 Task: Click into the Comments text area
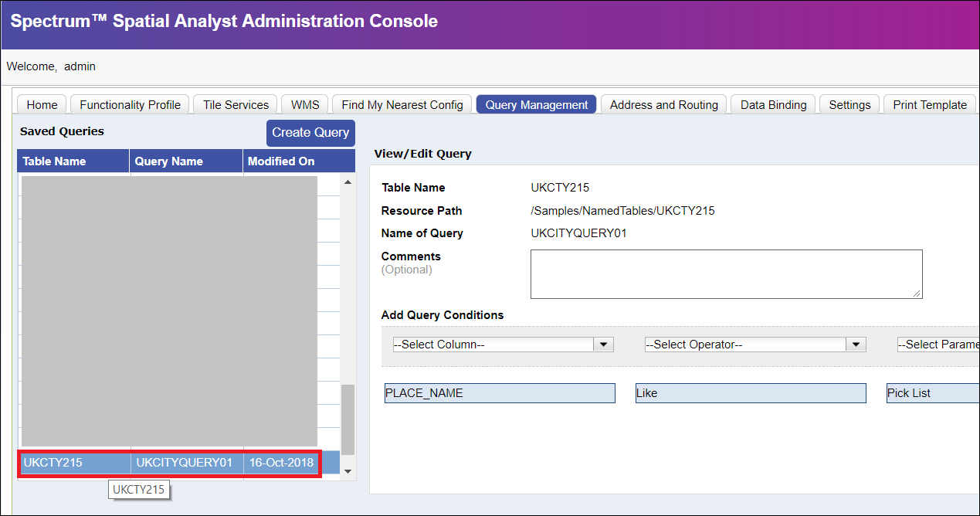[x=726, y=273]
